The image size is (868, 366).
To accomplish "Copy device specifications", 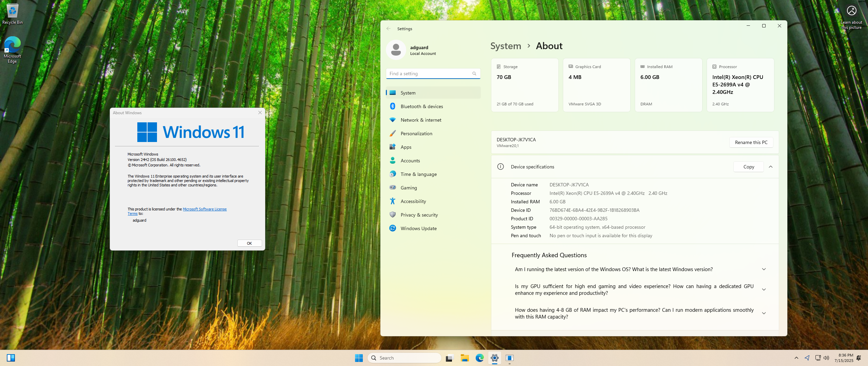I will coord(749,167).
